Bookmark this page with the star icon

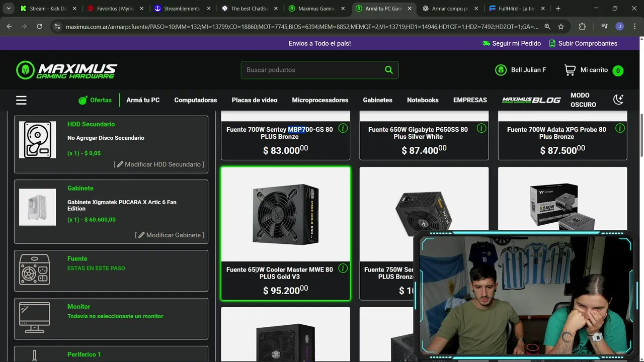[x=561, y=27]
